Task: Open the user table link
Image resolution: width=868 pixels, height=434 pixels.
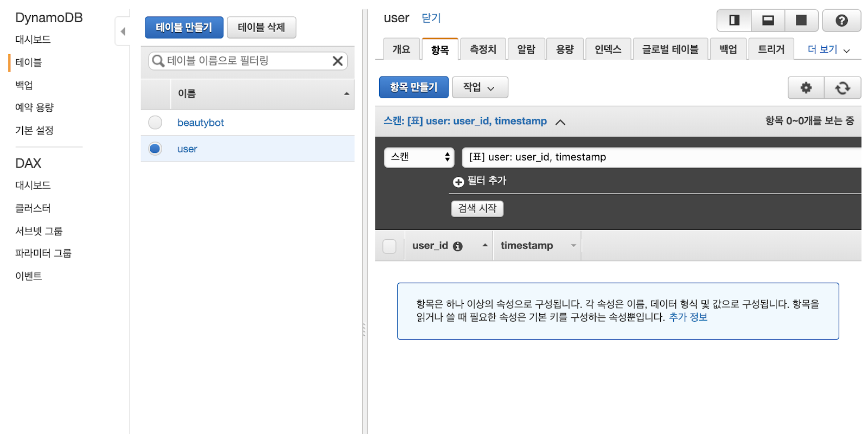Action: point(187,149)
